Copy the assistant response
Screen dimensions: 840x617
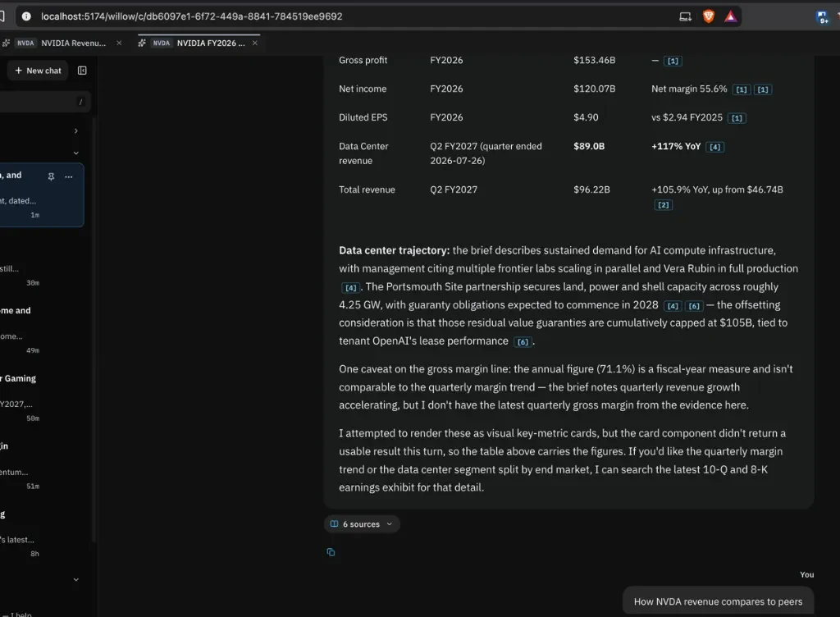click(x=331, y=552)
